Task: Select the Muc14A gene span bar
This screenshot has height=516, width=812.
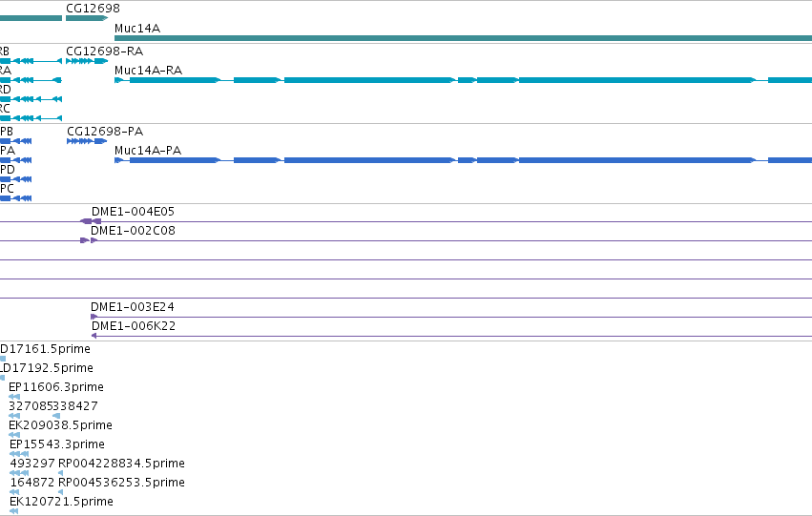Action: 463,38
